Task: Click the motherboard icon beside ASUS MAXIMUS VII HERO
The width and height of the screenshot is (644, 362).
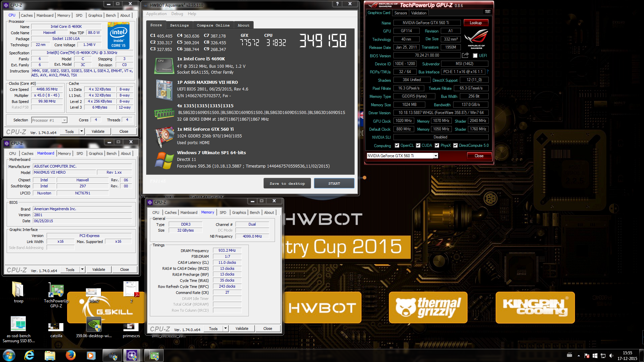Action: click(164, 90)
